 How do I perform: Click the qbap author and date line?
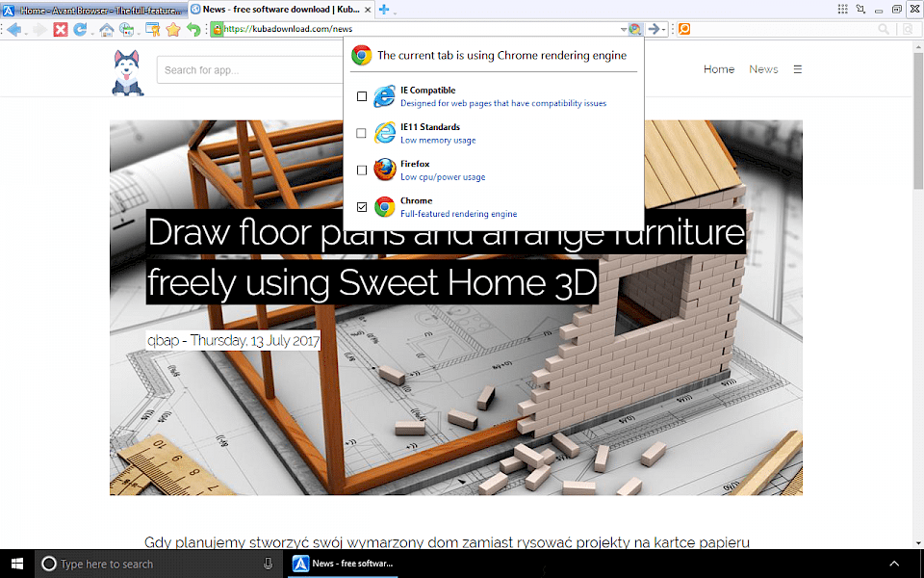pos(233,340)
